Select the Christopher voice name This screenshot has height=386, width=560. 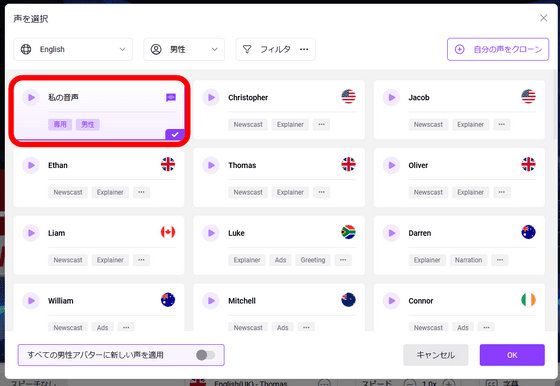coord(248,97)
